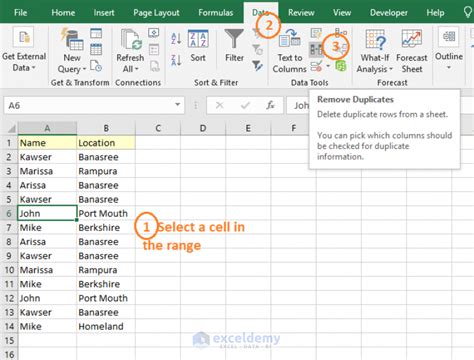This screenshot has width=474, height=360.
Task: Select the Kawser cell in row 13
Action: pos(47,312)
